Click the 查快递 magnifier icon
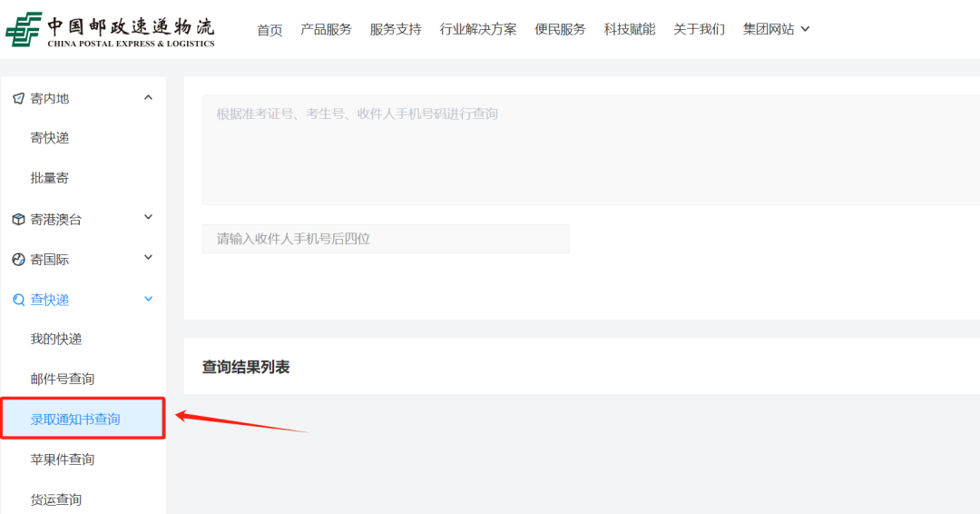 19,301
